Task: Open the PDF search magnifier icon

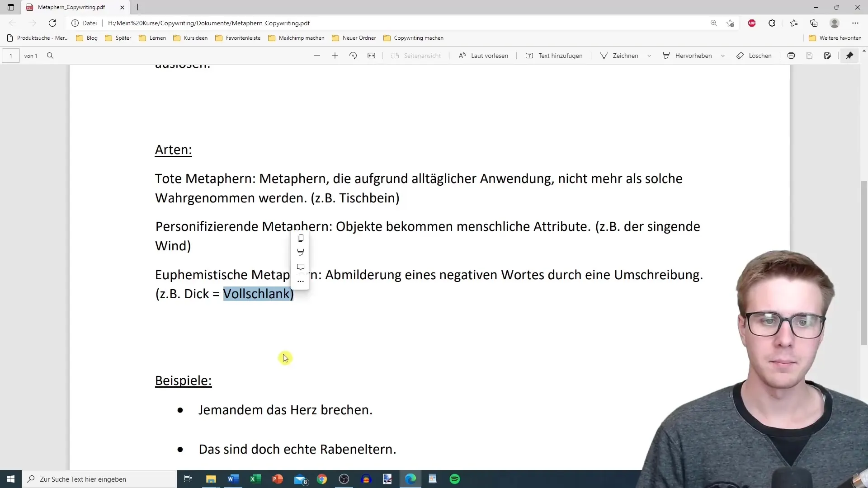Action: click(50, 56)
